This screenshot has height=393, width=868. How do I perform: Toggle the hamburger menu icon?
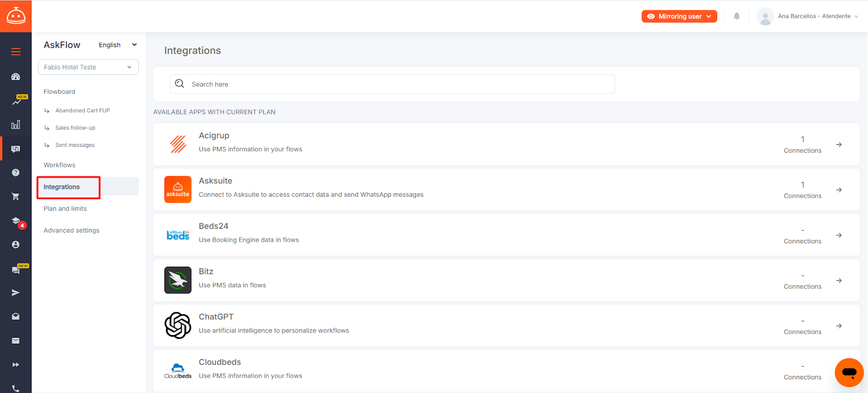16,51
